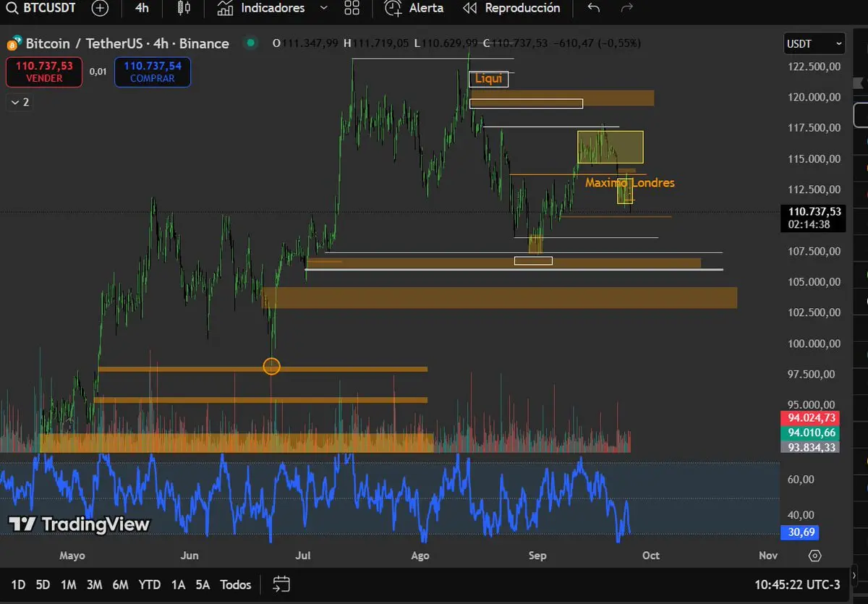Open the TradingView logo link
Image resolution: width=868 pixels, height=604 pixels.
coord(80,524)
